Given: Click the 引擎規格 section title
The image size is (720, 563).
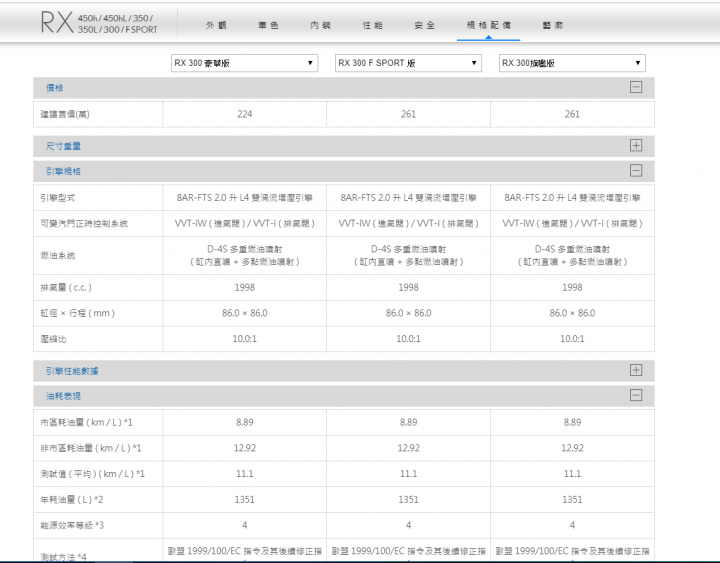Looking at the screenshot, I should pos(63,171).
